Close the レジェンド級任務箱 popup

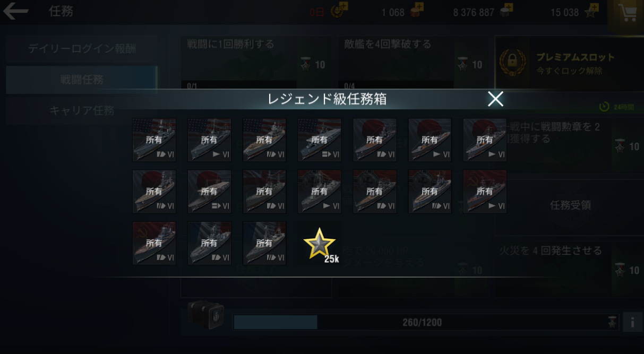pos(495,99)
